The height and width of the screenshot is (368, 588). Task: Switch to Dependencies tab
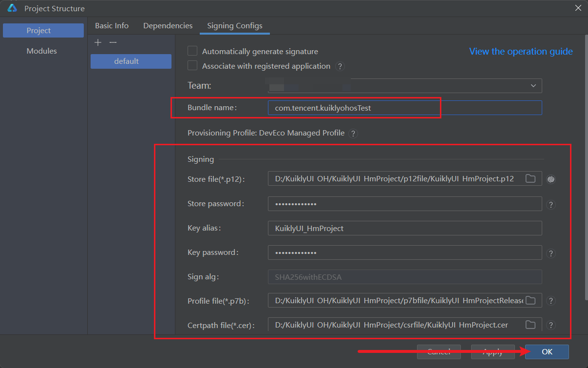168,26
